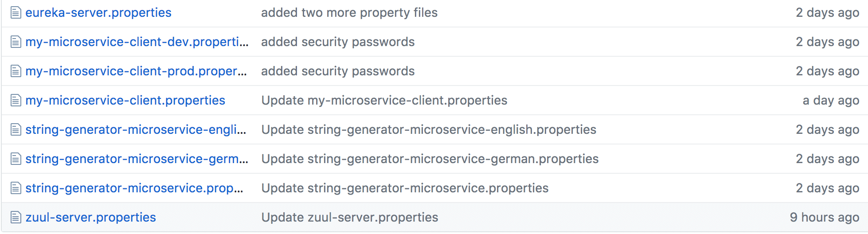The height and width of the screenshot is (234, 868).
Task: Click file icon next to my-microservice-client-prod.properties
Action: [x=16, y=71]
